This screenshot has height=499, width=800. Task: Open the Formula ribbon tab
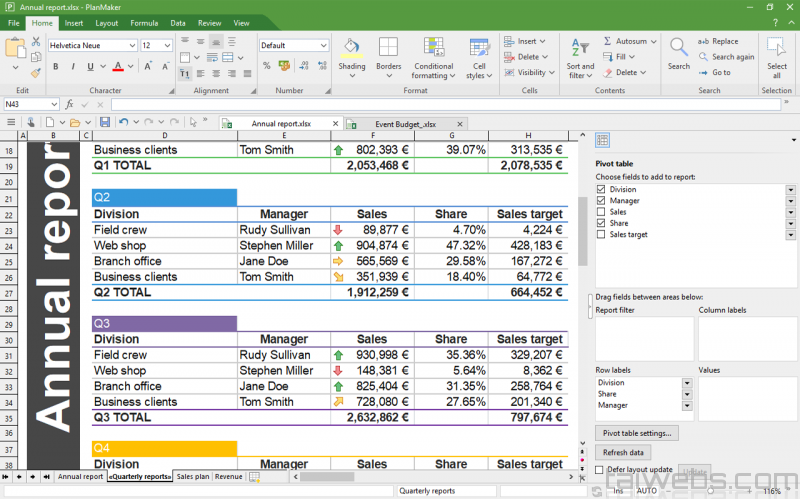144,22
